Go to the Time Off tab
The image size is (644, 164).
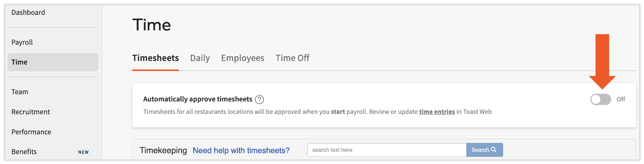click(x=292, y=58)
